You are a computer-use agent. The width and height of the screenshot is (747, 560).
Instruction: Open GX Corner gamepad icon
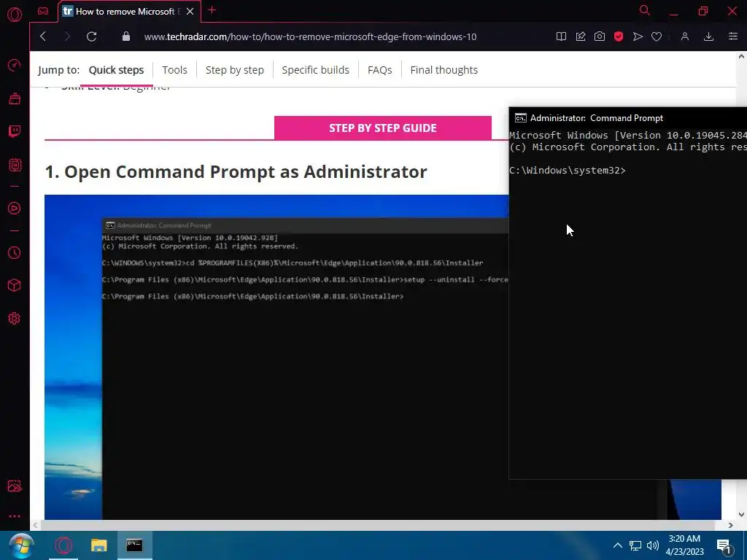(x=43, y=11)
